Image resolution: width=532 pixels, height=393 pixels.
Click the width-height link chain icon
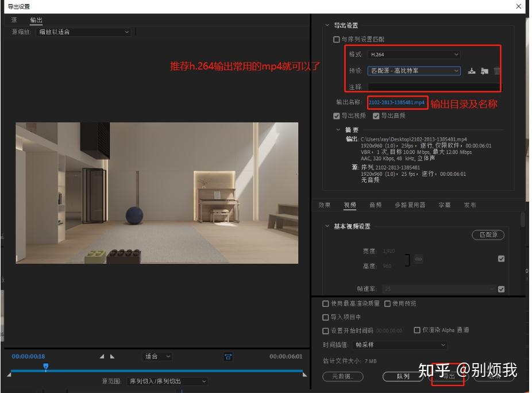click(x=418, y=259)
